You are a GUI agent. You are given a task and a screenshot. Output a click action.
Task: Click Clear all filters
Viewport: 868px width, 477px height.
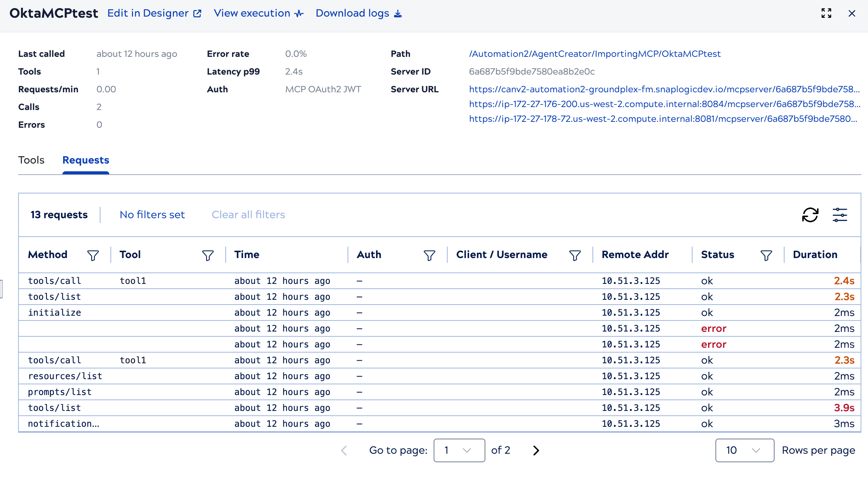(x=248, y=215)
